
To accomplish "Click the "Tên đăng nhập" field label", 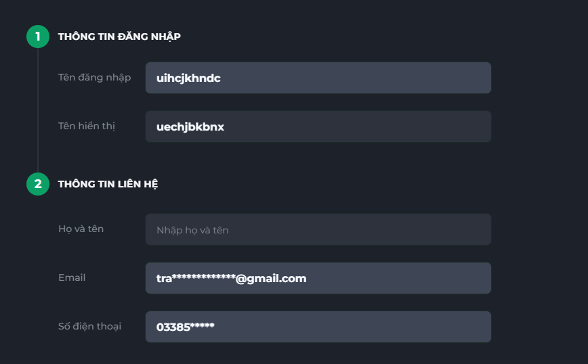I will [x=94, y=77].
